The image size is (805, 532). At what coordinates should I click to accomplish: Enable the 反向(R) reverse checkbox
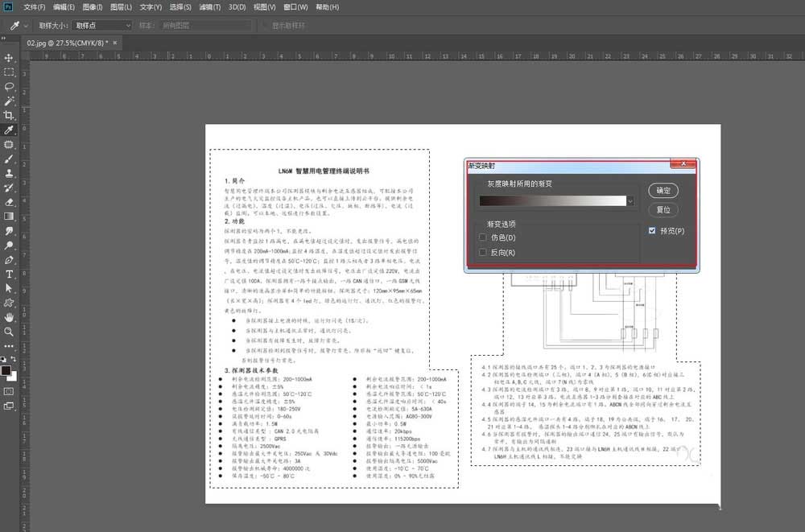[x=483, y=252]
